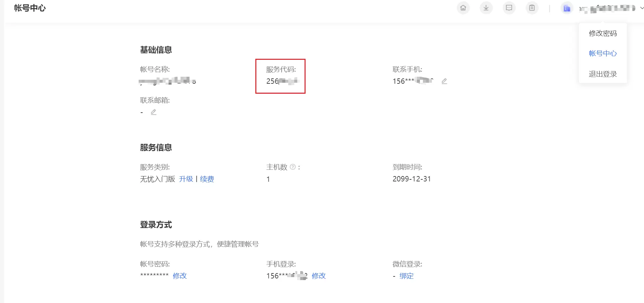
Task: Click 修改 next to phone login
Action: [319, 276]
